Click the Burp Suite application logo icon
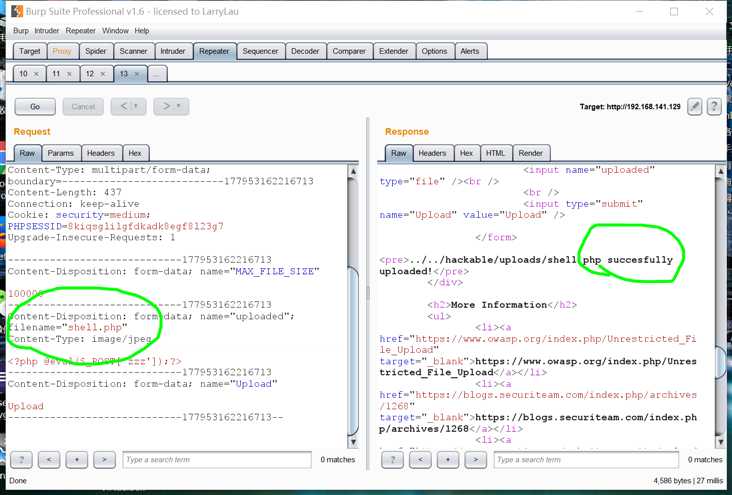732x495 pixels. coord(17,11)
